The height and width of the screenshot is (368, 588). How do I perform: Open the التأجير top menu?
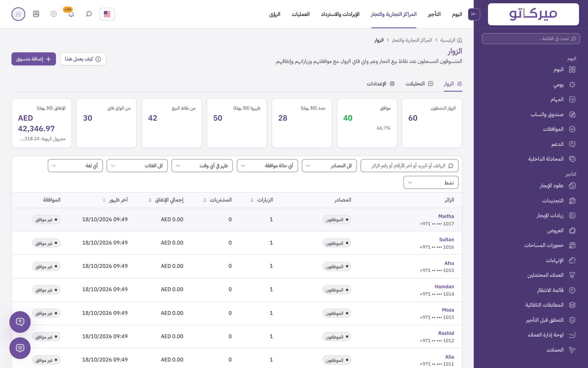434,14
